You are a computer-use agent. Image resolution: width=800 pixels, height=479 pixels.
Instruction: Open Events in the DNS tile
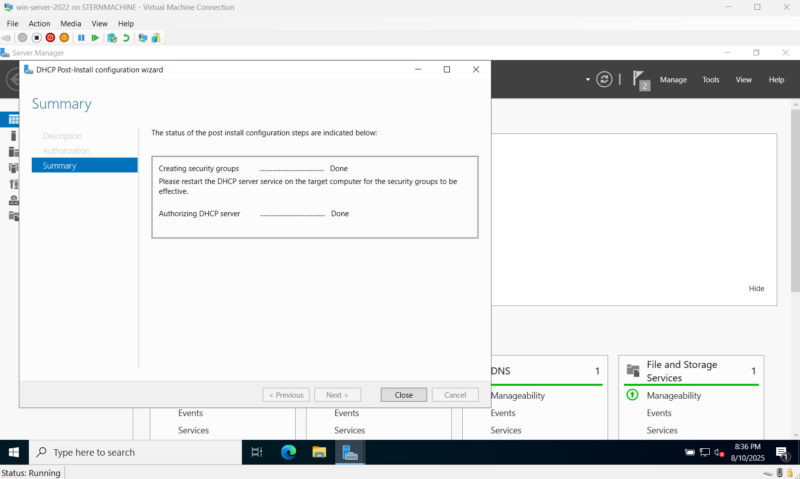503,413
